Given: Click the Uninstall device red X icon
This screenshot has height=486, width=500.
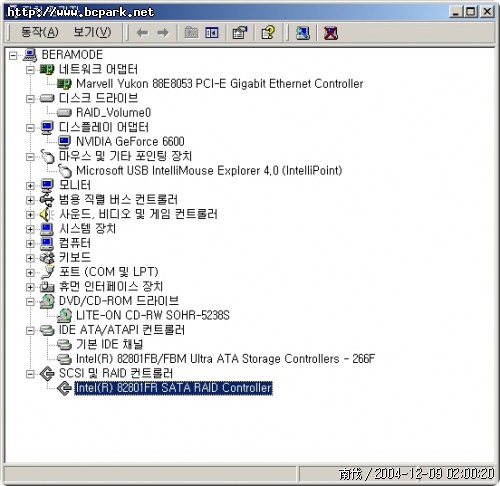Looking at the screenshot, I should coord(330,33).
